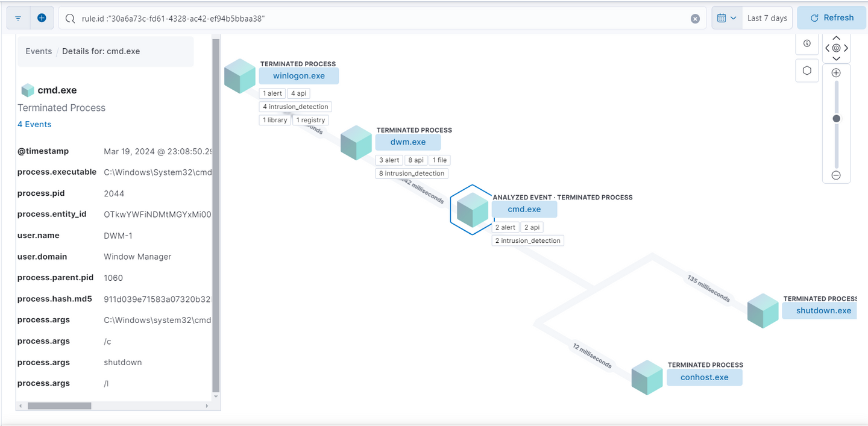Pan the graph right with arrow
This screenshot has height=426, width=868.
[846, 48]
